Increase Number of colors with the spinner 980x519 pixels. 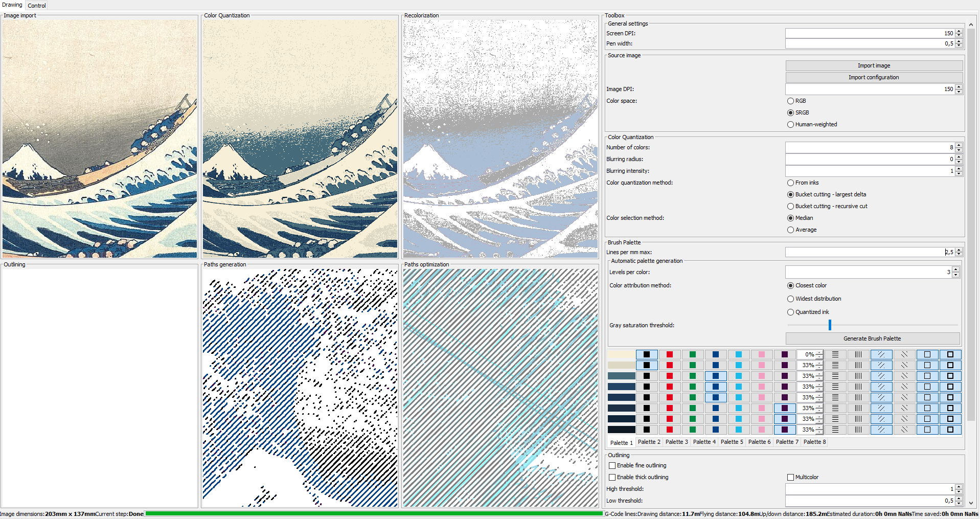click(959, 145)
